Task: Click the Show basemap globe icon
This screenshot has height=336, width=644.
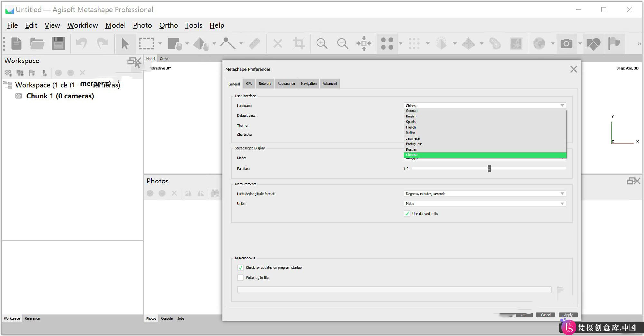Action: coord(539,43)
